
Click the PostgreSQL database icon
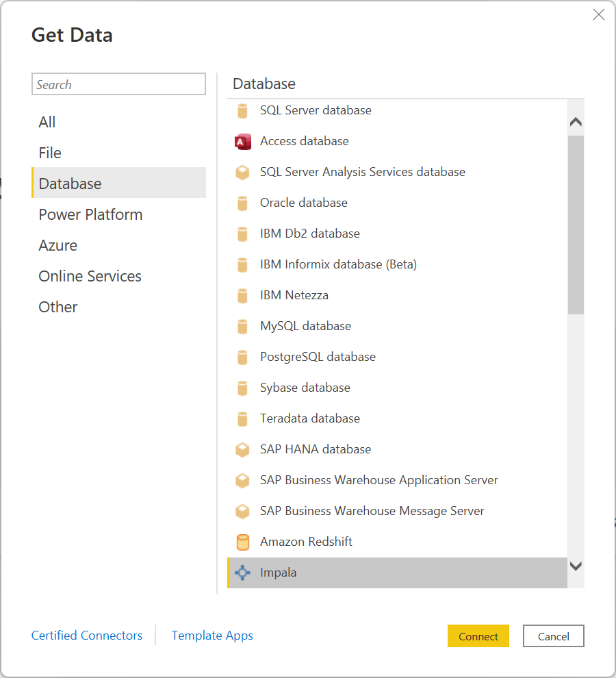(x=242, y=357)
